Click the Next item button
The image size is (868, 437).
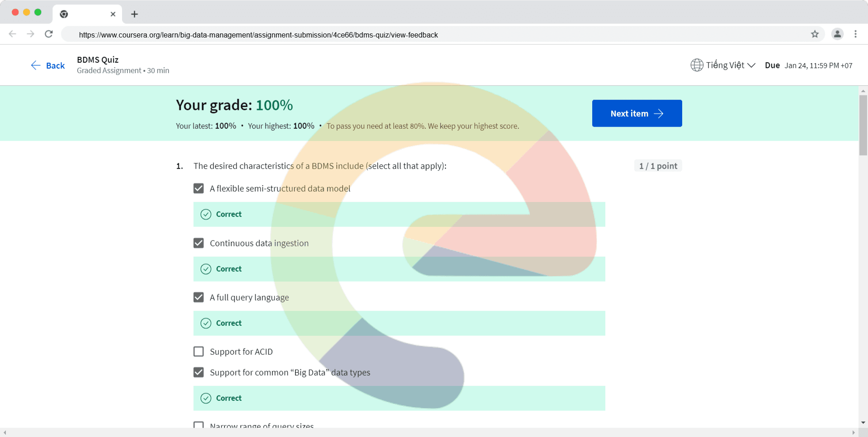pos(637,113)
